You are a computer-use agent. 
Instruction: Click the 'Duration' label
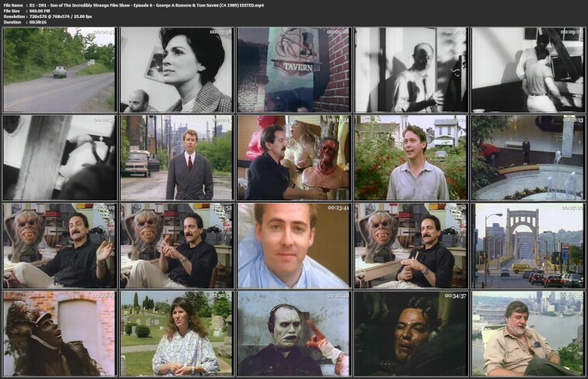click(12, 22)
